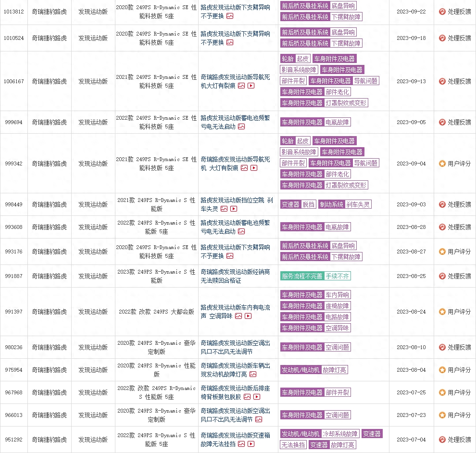
Task: Click the date 2023-09-22
Action: (x=411, y=12)
